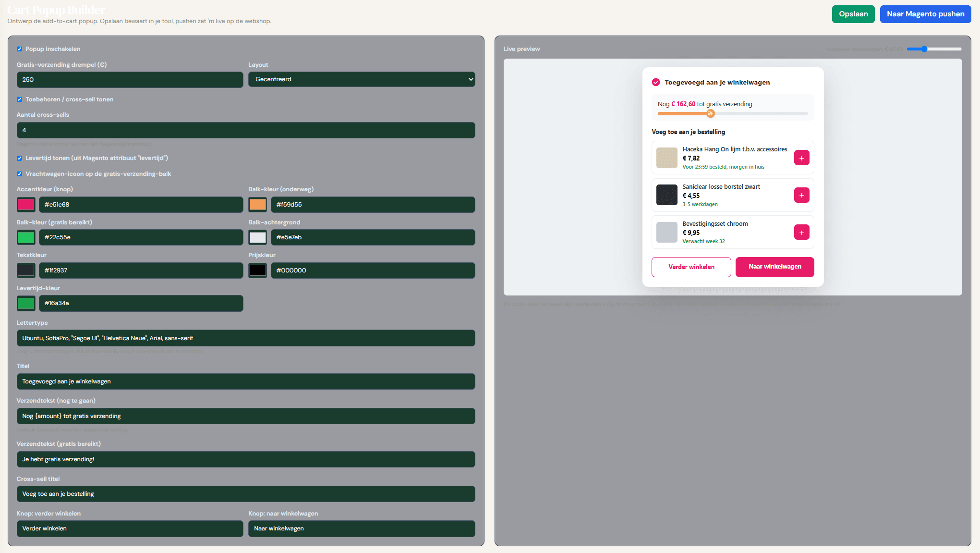Click Knop: verder winkelen field

coord(130,528)
